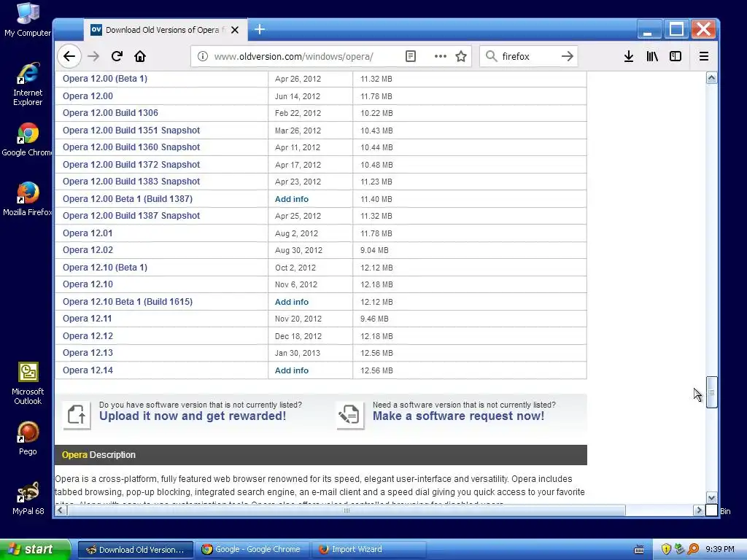This screenshot has height=560, width=747.
Task: Switch to Google Chrome taskbar window
Action: [x=253, y=549]
